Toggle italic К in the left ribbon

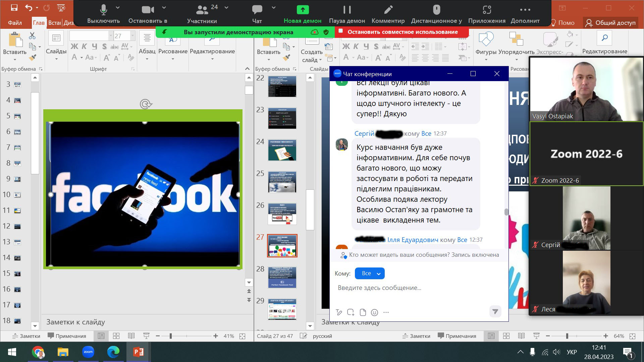(84, 47)
